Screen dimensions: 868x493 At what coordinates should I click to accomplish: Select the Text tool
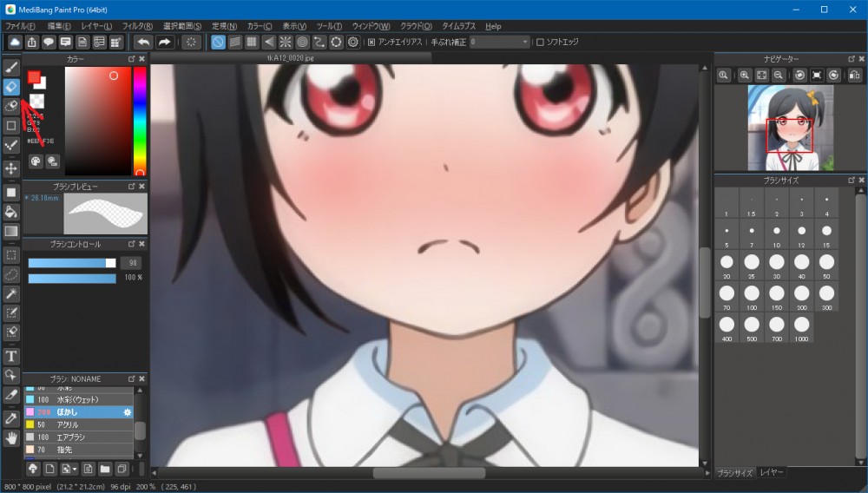pos(11,356)
